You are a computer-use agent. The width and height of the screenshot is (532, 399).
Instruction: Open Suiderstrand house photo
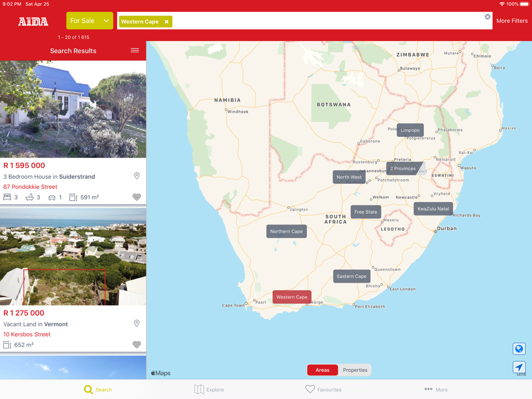click(73, 109)
